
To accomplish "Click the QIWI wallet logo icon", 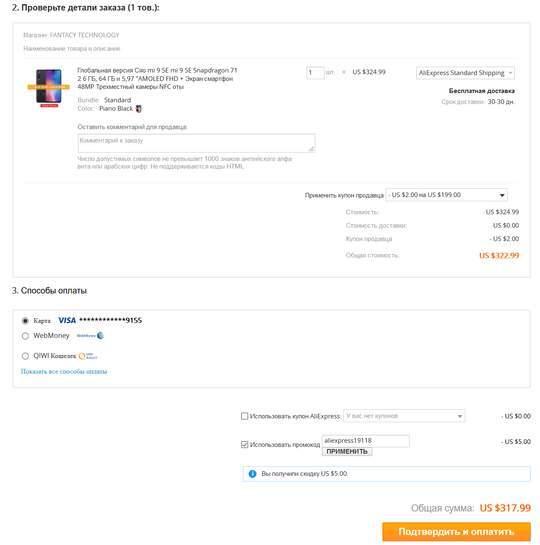I will click(x=88, y=356).
